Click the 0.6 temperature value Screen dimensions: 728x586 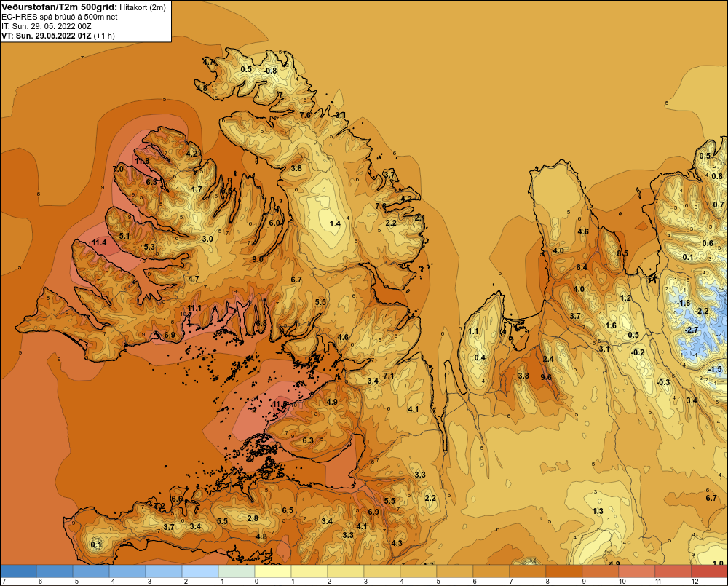(707, 243)
